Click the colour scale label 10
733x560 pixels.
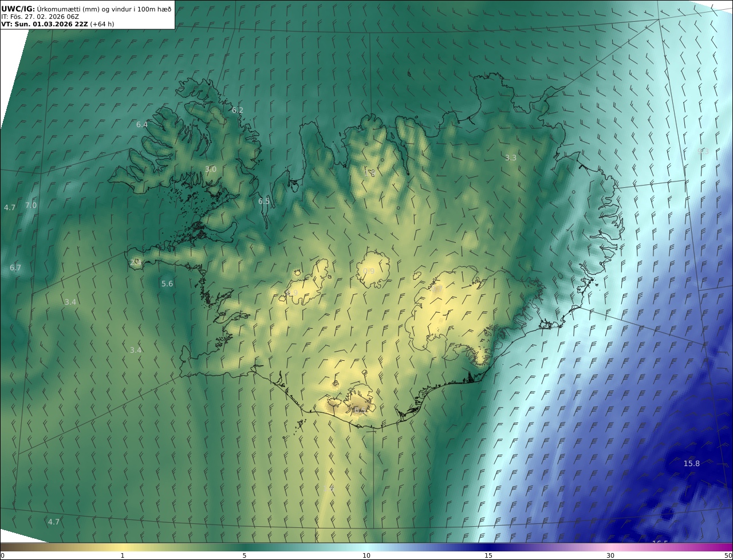[x=366, y=555]
